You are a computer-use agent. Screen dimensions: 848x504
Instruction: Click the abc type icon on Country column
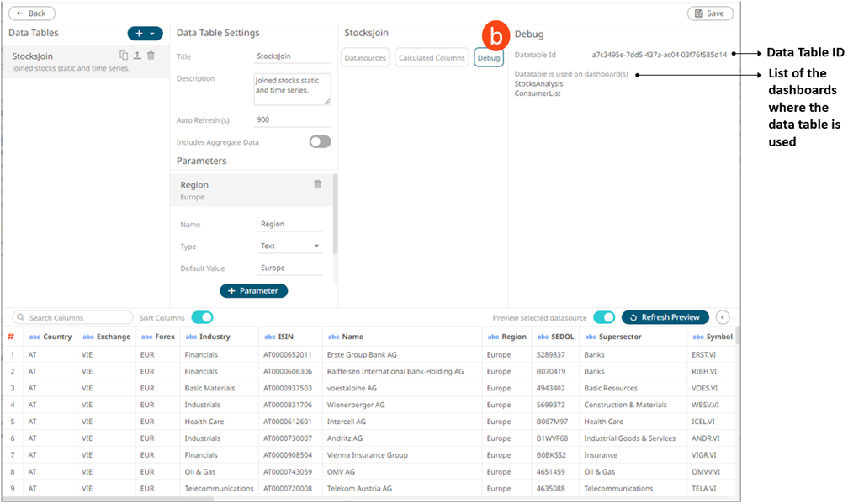click(34, 337)
